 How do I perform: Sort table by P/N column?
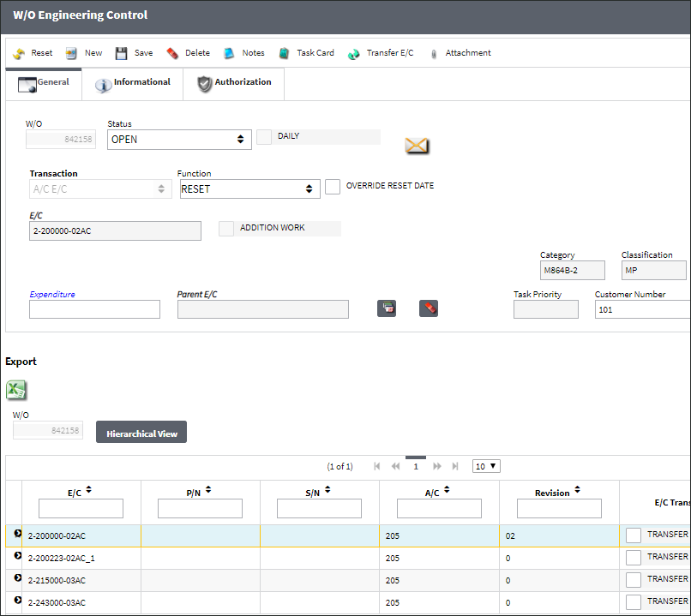coord(208,489)
